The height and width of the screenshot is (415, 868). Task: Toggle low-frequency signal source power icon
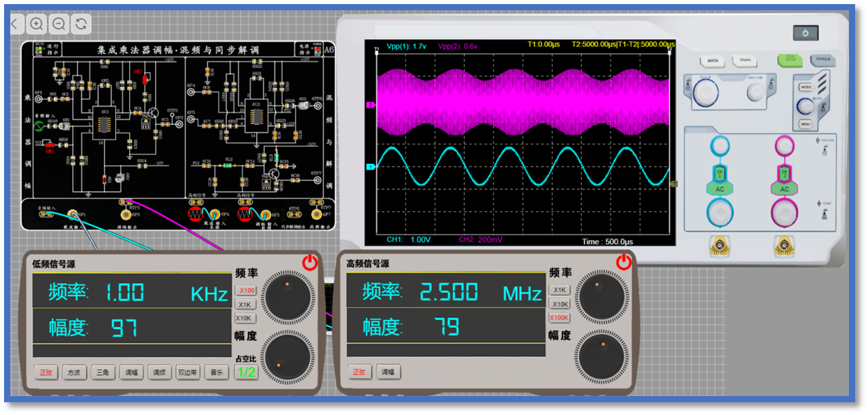click(x=310, y=262)
